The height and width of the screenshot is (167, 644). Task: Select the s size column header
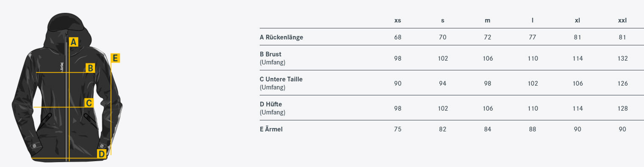(443, 20)
